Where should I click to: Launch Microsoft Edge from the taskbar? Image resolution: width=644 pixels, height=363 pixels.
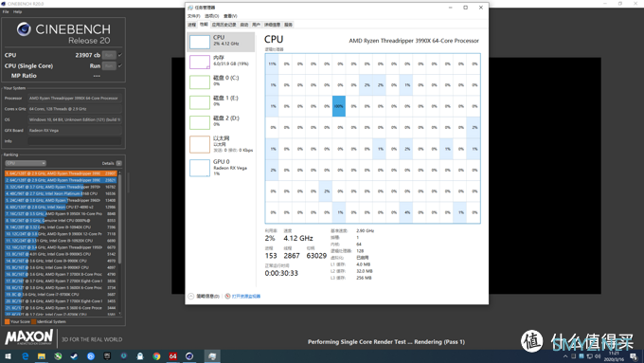25,356
